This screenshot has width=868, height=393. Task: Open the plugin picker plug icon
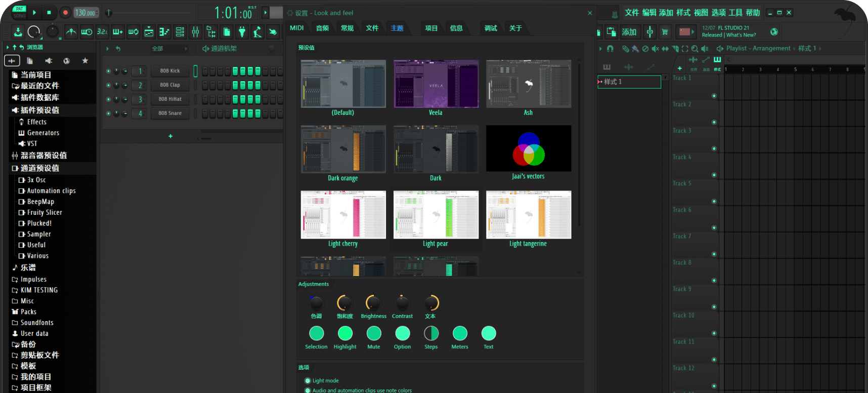pos(242,32)
